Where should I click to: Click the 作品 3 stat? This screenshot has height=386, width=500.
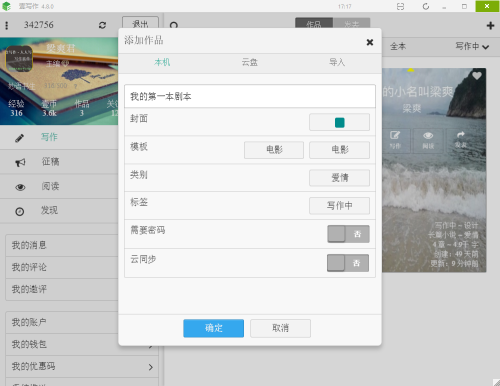click(82, 108)
